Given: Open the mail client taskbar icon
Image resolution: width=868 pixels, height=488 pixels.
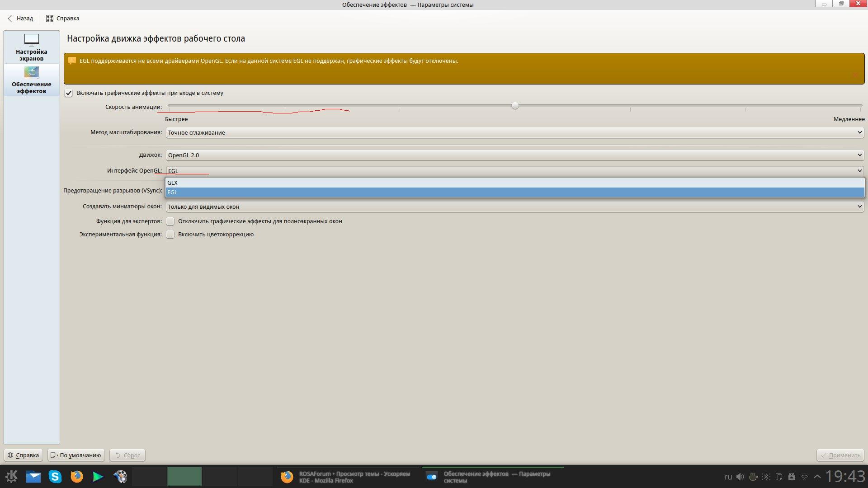Looking at the screenshot, I should pos(33,476).
